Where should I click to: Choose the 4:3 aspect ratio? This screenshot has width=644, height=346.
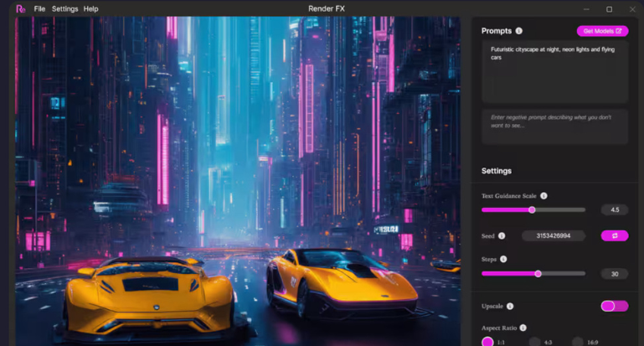tap(534, 342)
